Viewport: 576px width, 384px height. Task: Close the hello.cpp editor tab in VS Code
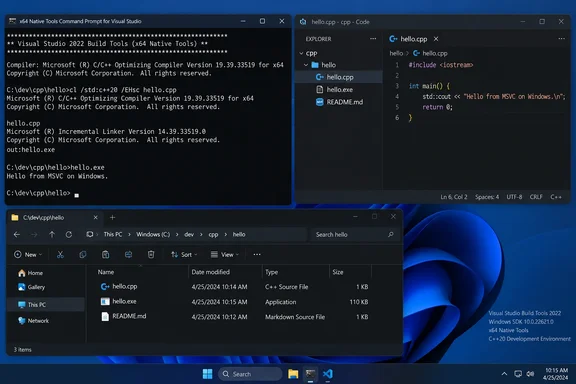[x=436, y=39]
